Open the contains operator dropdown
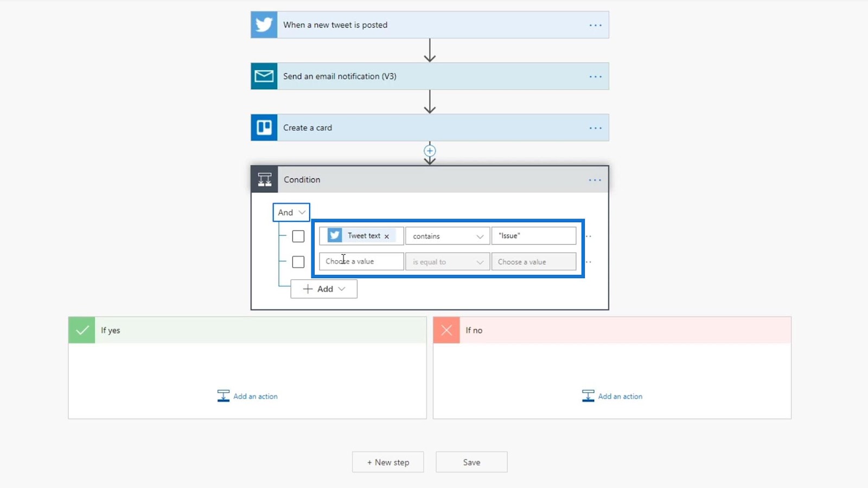This screenshot has width=868, height=488. [x=448, y=236]
